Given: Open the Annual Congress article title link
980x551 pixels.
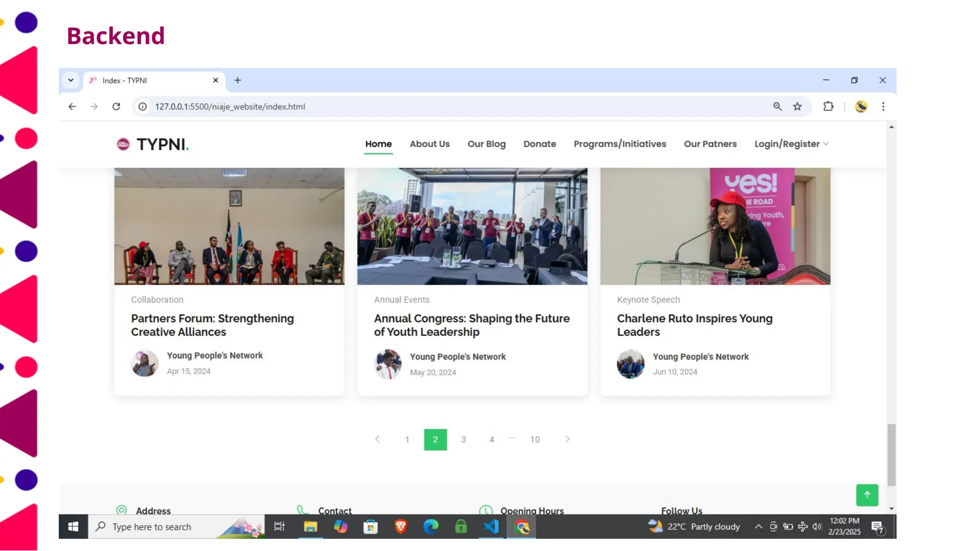Looking at the screenshot, I should pyautogui.click(x=472, y=325).
